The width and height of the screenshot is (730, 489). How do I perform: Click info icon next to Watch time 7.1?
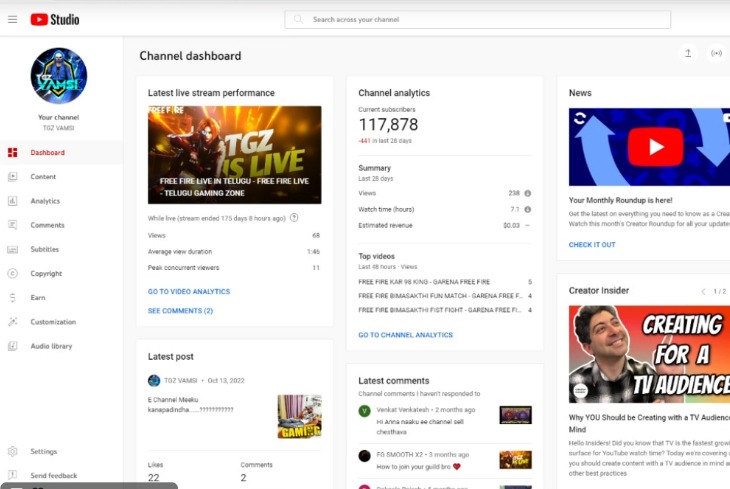coord(527,209)
